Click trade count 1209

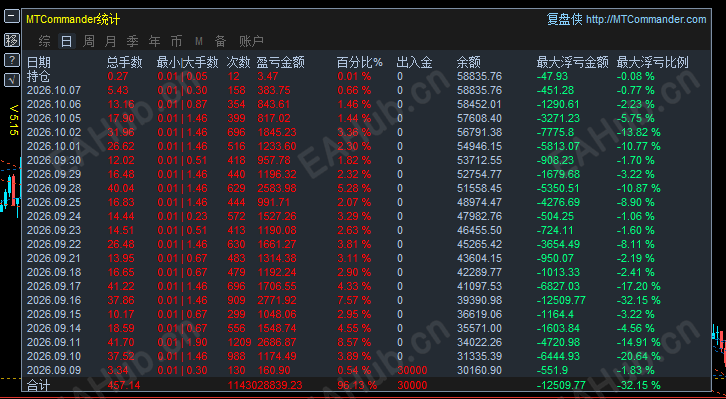(x=239, y=343)
